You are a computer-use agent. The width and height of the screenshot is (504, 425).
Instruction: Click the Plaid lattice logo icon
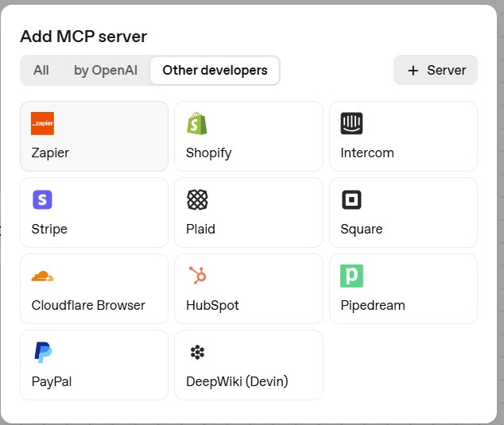(x=197, y=199)
